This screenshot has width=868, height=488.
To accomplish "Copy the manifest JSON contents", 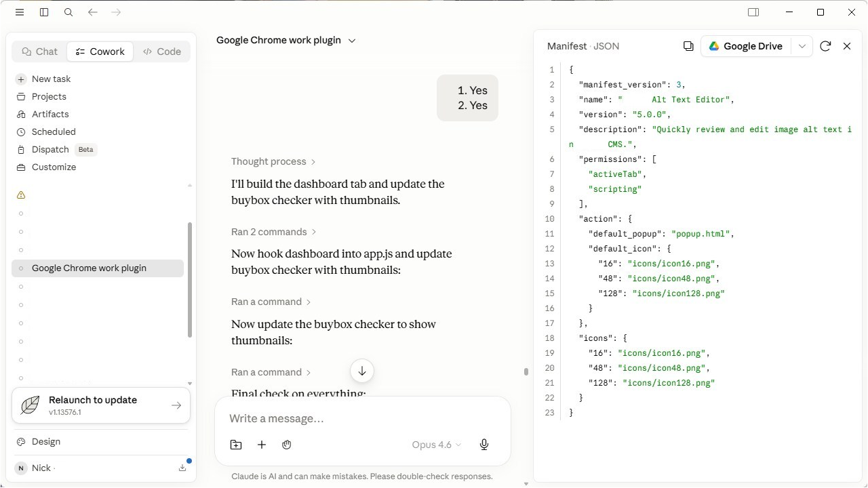I will (688, 46).
